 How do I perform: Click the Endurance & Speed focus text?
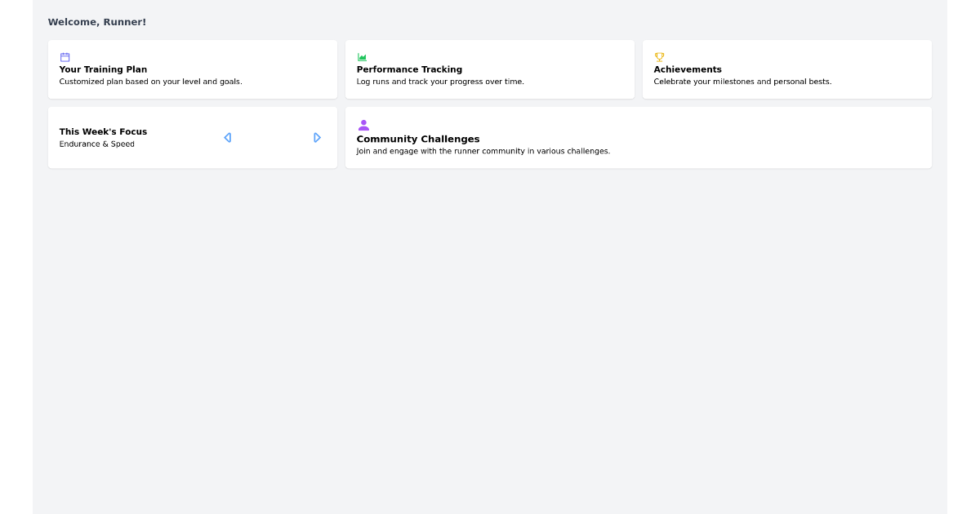96,144
